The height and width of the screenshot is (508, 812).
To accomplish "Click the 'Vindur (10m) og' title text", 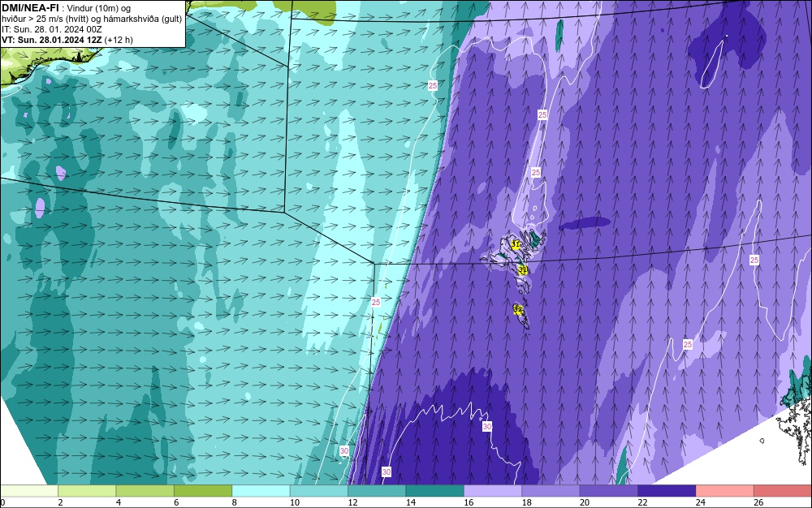I will point(99,8).
